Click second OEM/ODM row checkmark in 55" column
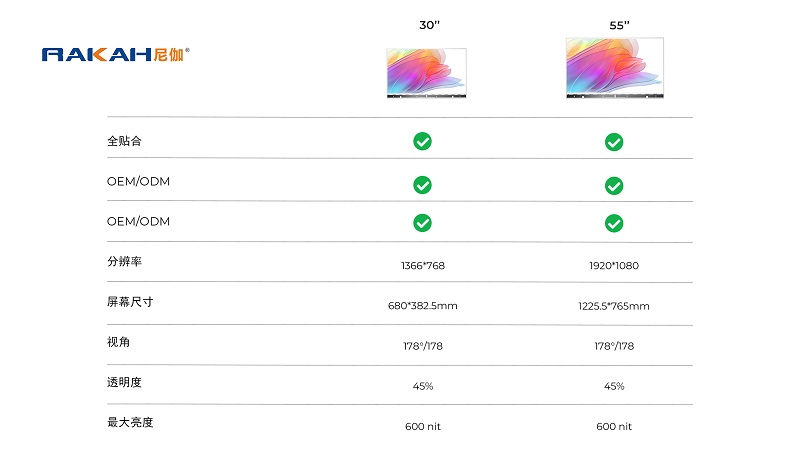 pyautogui.click(x=614, y=222)
